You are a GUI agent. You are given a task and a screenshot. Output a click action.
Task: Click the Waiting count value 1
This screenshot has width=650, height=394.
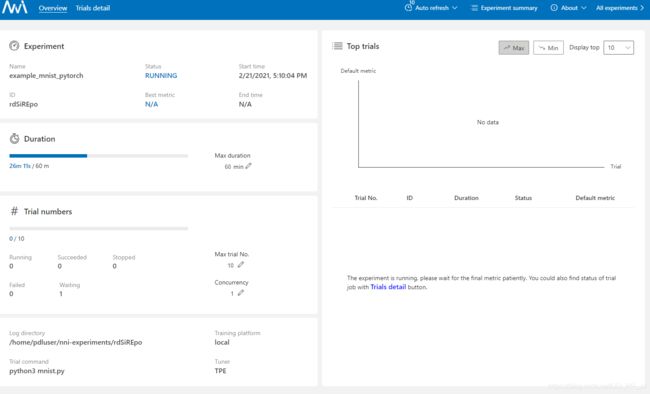[61, 294]
